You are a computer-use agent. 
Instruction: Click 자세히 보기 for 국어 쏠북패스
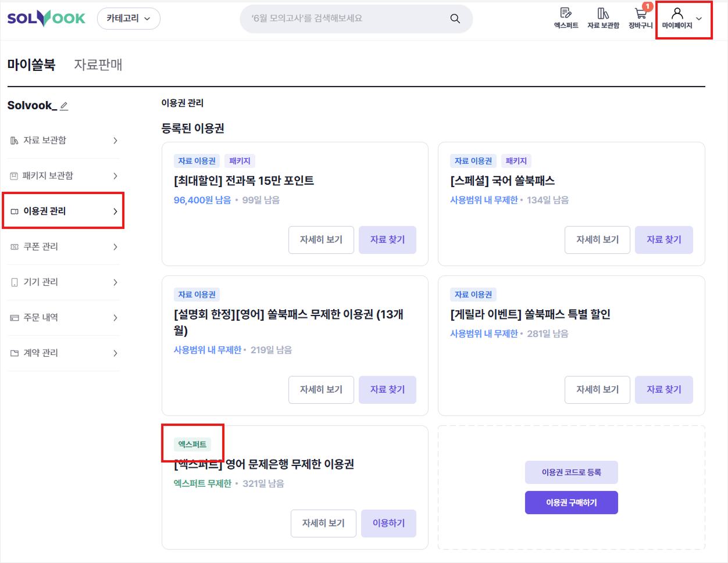(x=597, y=240)
